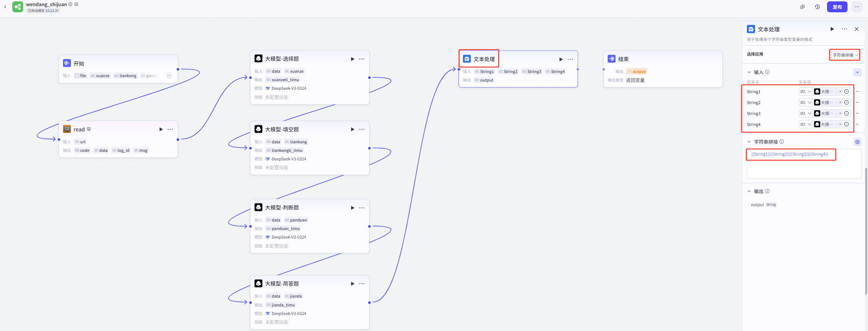The image size is (868, 331).
Task: Run the 大模型-选择题 node
Action: [x=352, y=59]
